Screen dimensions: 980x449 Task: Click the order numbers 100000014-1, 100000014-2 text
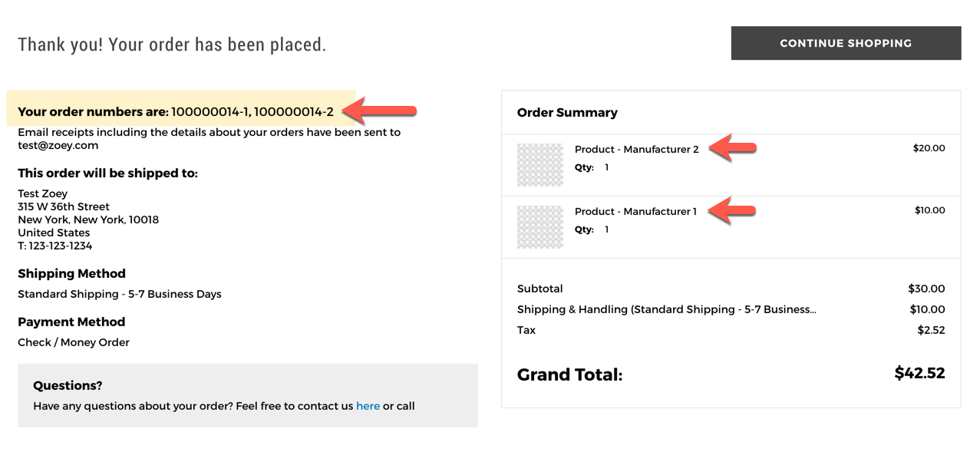point(252,112)
